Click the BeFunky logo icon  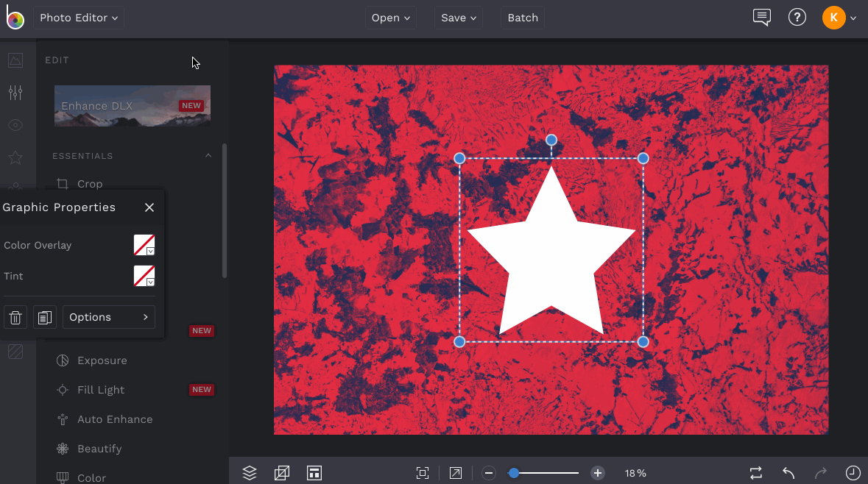(15, 18)
